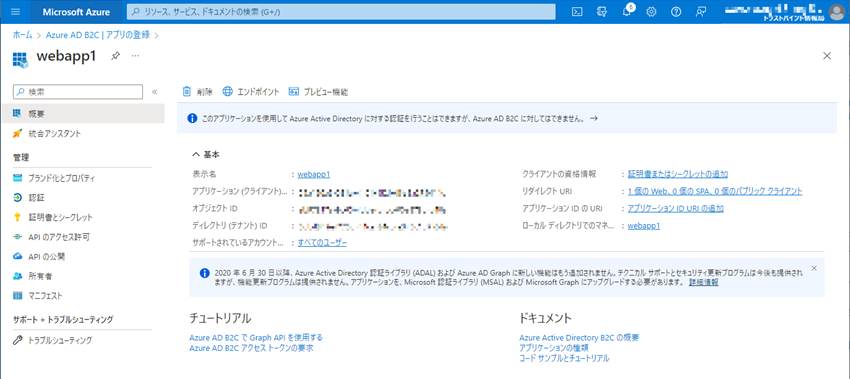The height and width of the screenshot is (379, 850).
Task: Open the feedback icon in header
Action: coord(701,12)
